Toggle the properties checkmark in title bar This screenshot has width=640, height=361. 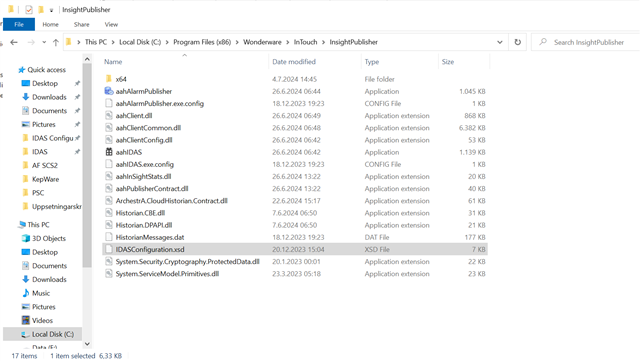(29, 9)
